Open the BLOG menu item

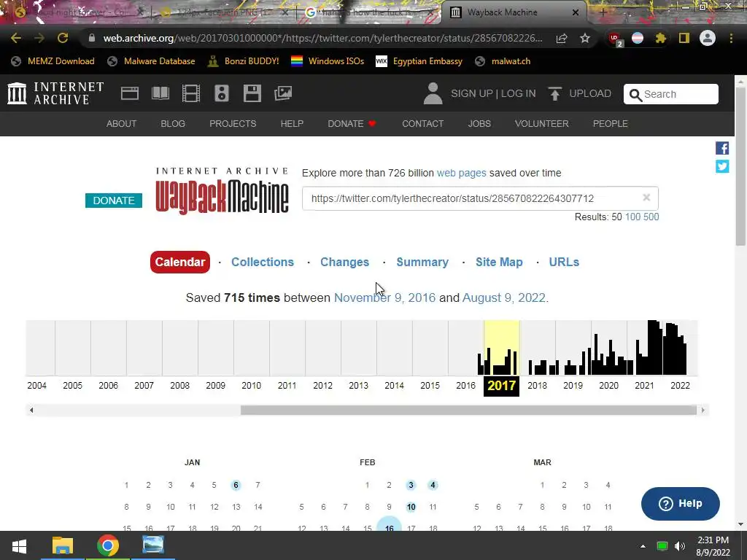(172, 124)
